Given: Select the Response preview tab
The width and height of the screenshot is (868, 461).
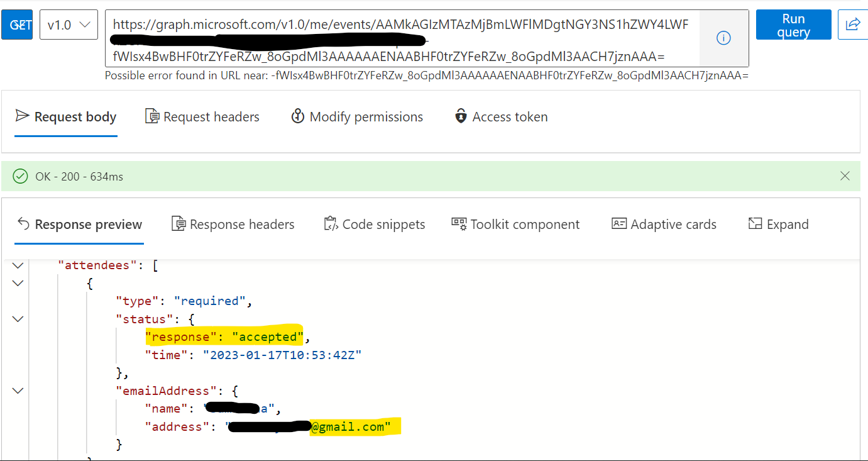Looking at the screenshot, I should point(79,225).
